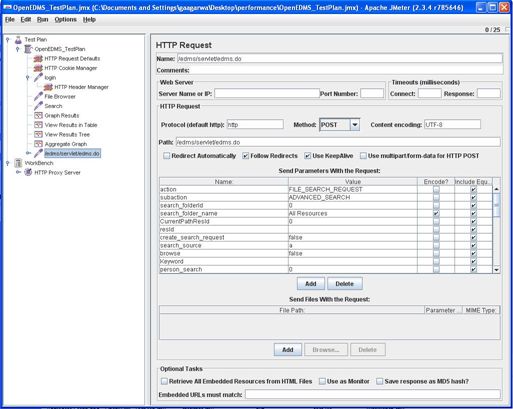This screenshot has width=513, height=409.
Task: Uncheck Follow Redirects checkbox
Action: coord(245,156)
